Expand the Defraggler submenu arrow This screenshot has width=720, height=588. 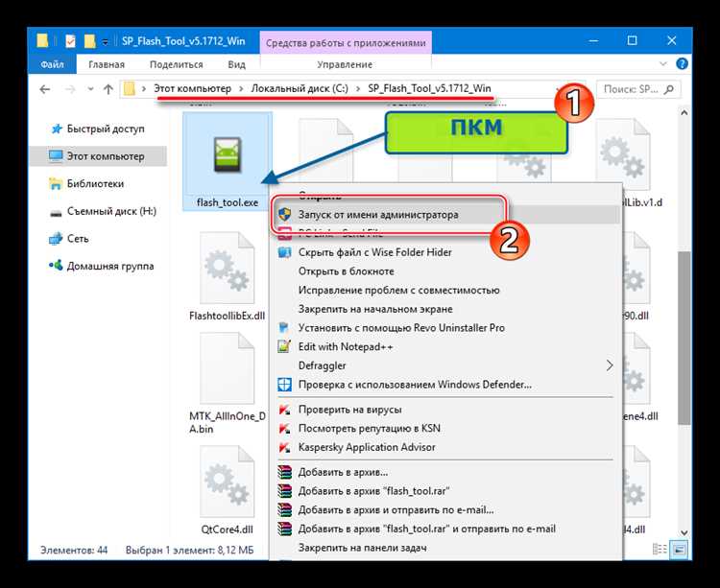[x=609, y=365]
